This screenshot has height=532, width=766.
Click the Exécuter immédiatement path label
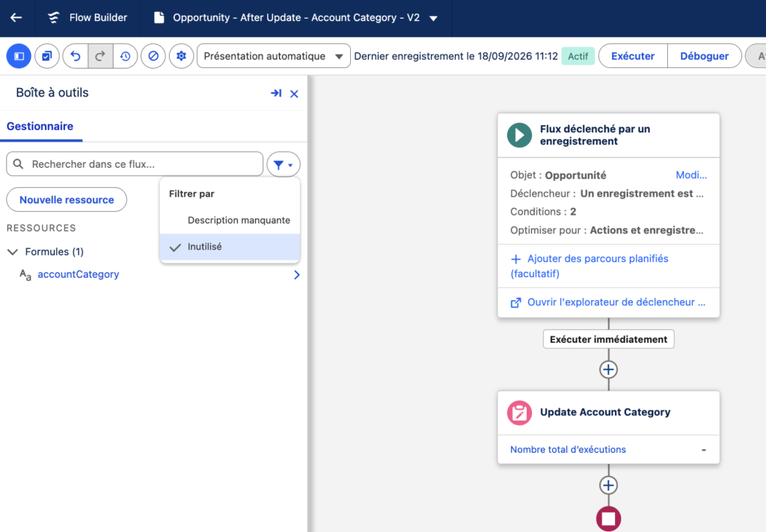pyautogui.click(x=608, y=339)
